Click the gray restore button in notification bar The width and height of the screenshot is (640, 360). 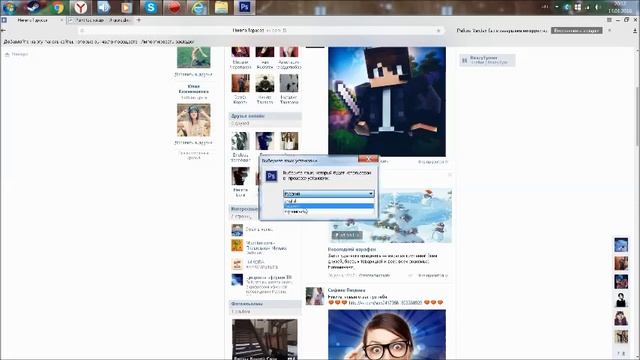(577, 31)
